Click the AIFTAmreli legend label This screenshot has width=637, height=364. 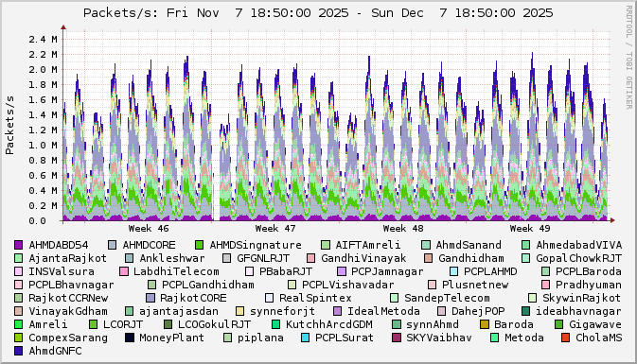[x=367, y=245]
